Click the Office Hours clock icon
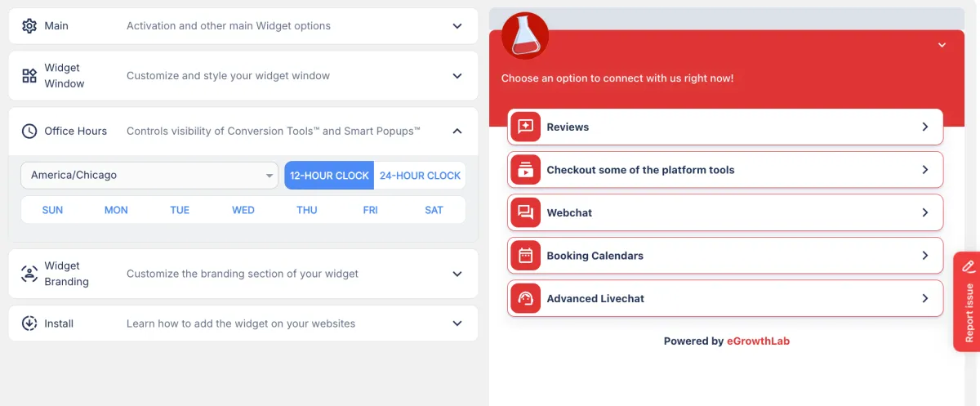Screen dimensions: 980x406 [x=29, y=131]
